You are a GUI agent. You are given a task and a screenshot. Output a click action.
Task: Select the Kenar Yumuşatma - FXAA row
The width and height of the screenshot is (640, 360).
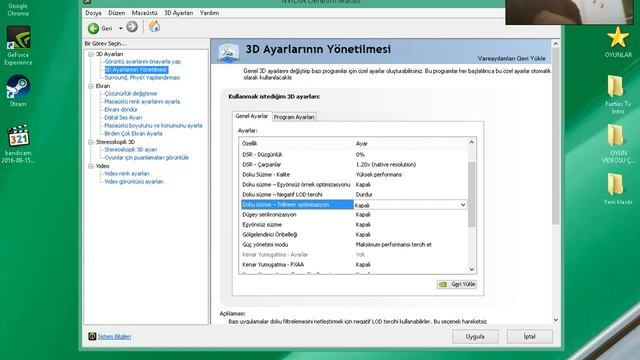tap(353, 265)
